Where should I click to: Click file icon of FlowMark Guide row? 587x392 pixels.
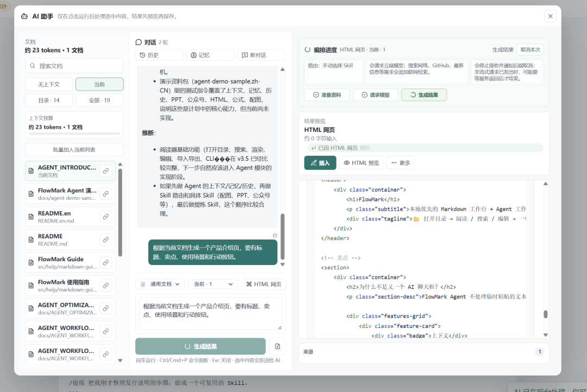point(32,263)
